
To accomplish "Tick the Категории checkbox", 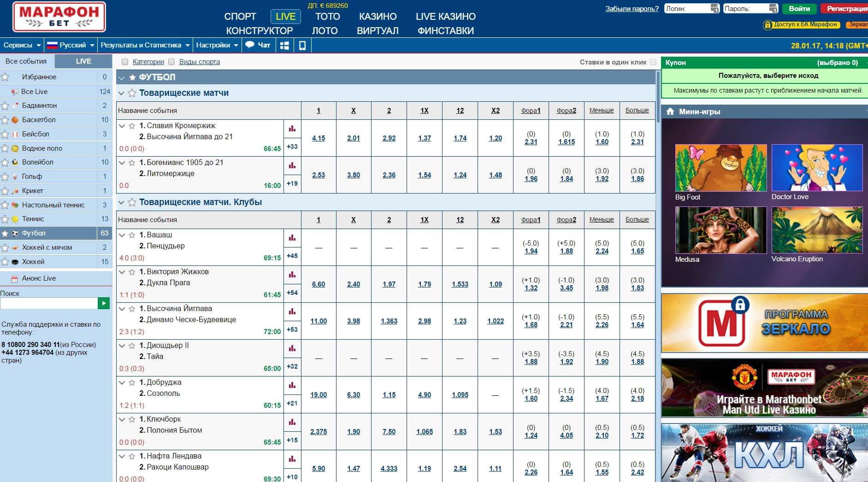I will (124, 62).
